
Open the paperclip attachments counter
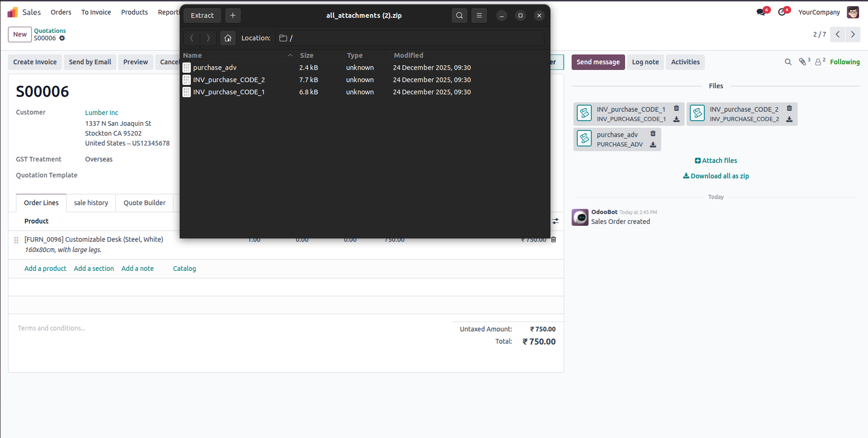804,62
